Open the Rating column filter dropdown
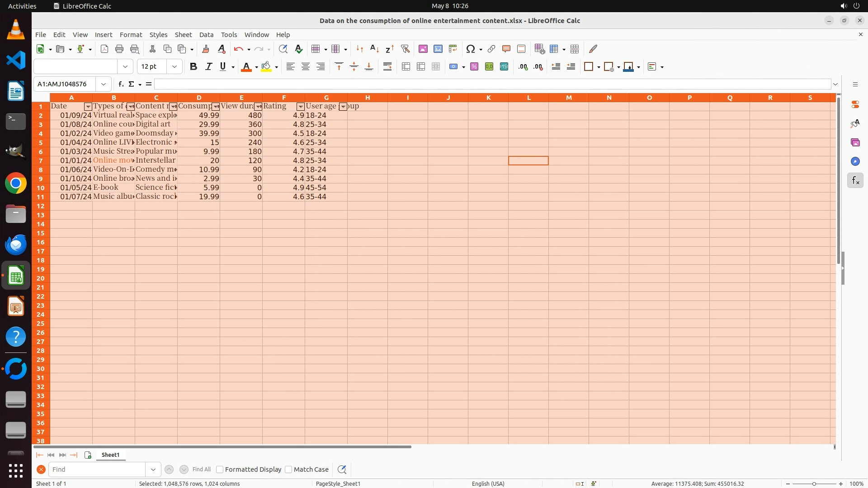This screenshot has width=868, height=488. pyautogui.click(x=300, y=107)
